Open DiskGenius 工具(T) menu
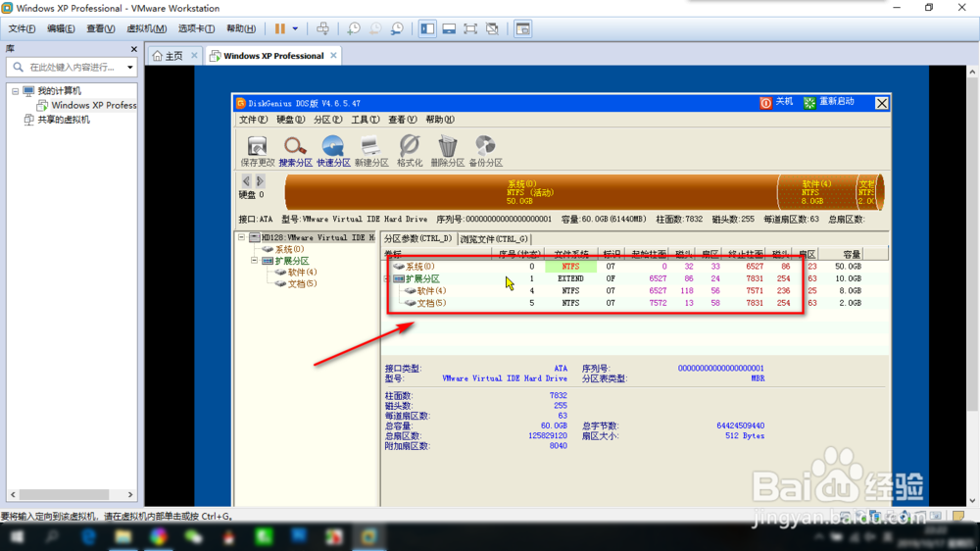 coord(365,120)
